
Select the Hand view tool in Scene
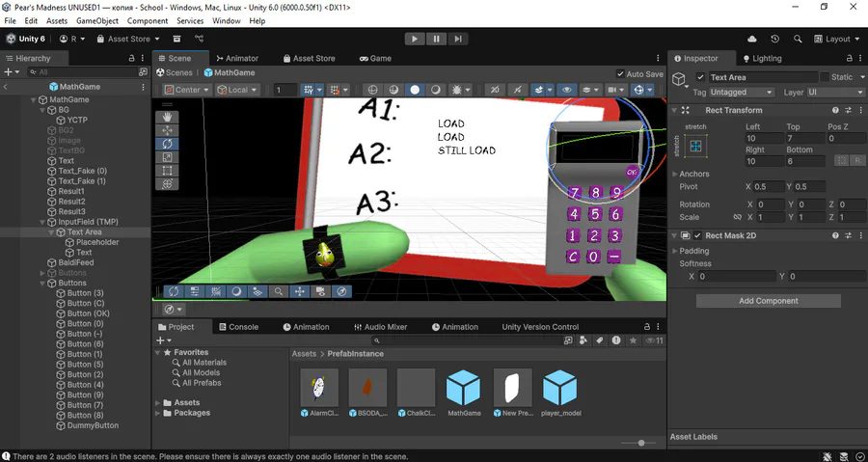167,117
